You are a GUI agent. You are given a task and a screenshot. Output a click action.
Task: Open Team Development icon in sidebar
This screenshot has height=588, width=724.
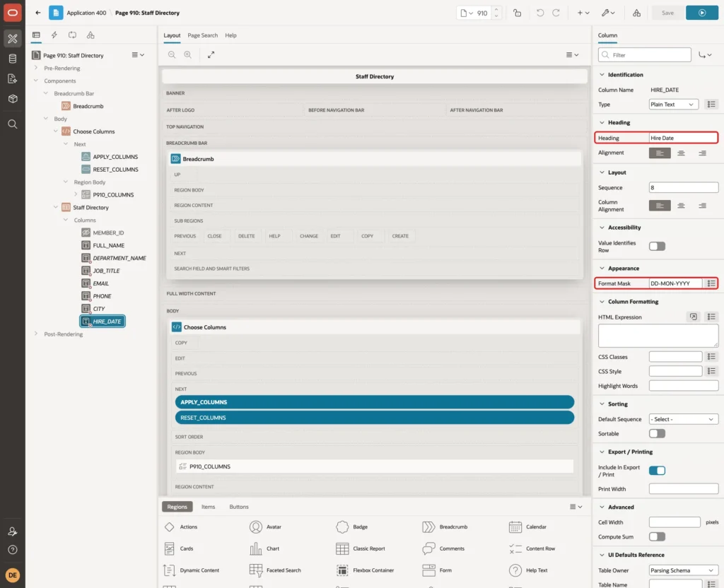(13, 79)
